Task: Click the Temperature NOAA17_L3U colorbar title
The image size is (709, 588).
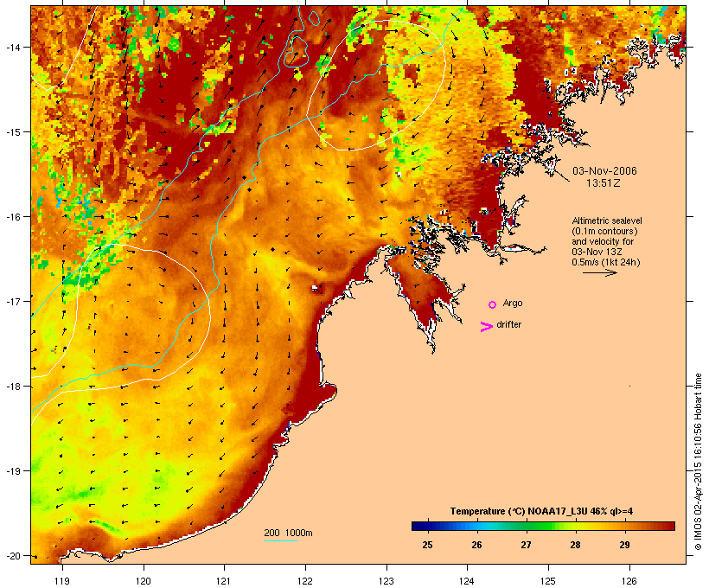Action: pyautogui.click(x=541, y=512)
